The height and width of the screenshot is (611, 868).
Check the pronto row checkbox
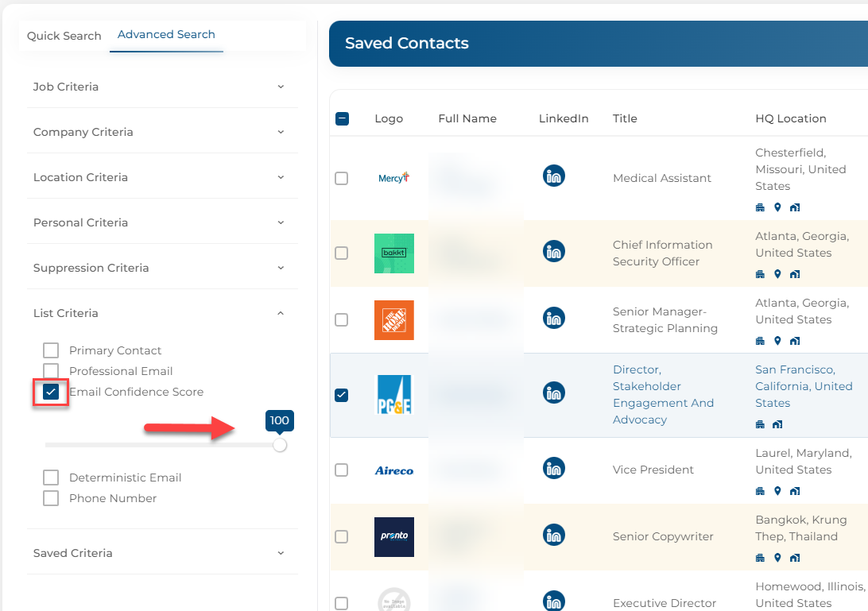342,537
